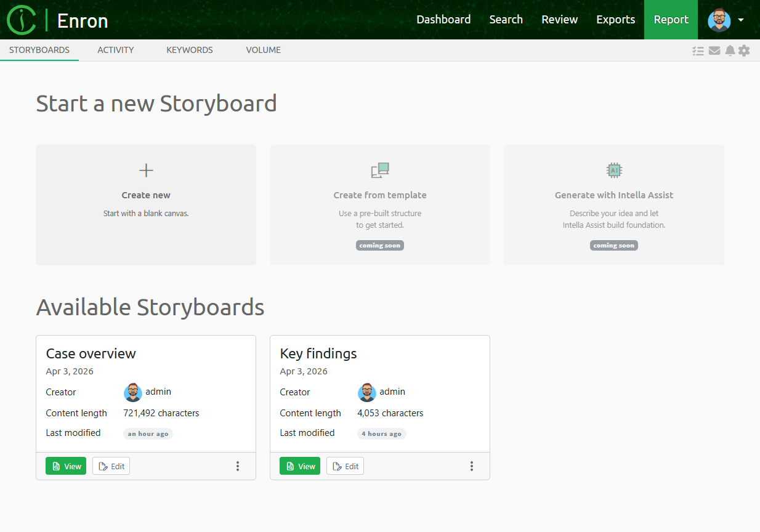Open the three-dot menu on Key findings

(472, 466)
